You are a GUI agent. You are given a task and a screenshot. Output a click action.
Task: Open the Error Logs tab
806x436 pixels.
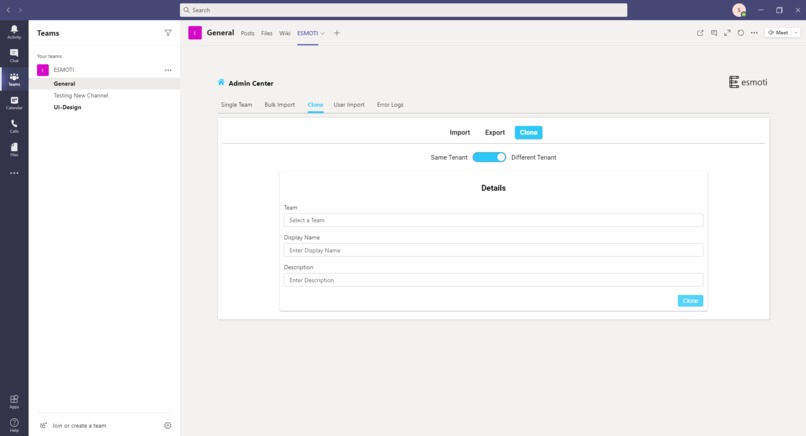coord(390,105)
